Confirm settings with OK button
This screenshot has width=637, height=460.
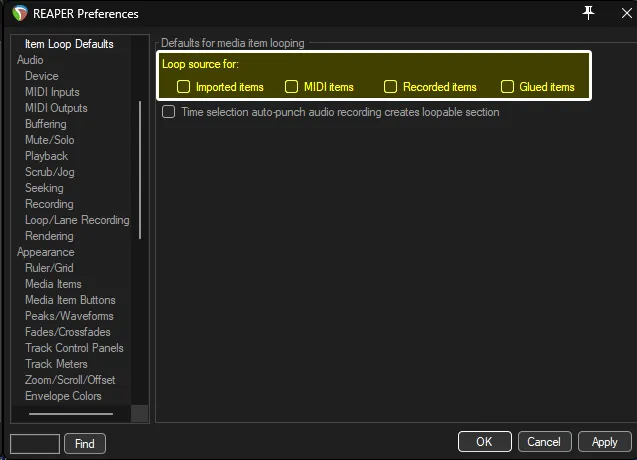[x=484, y=442]
